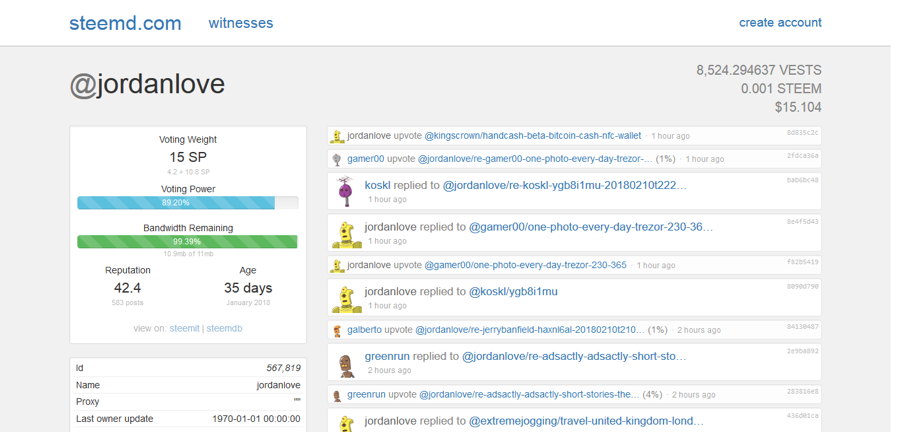
Task: Click the January 2018 date label
Action: click(x=248, y=303)
